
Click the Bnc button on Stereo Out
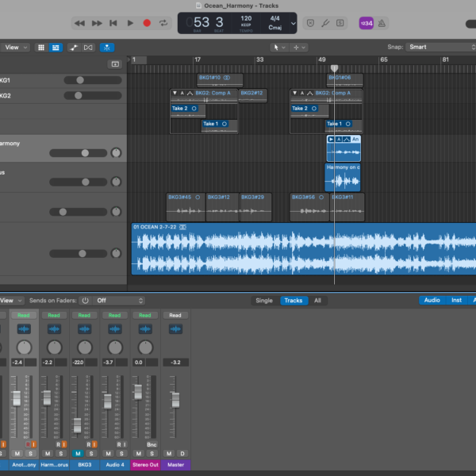coord(152,445)
